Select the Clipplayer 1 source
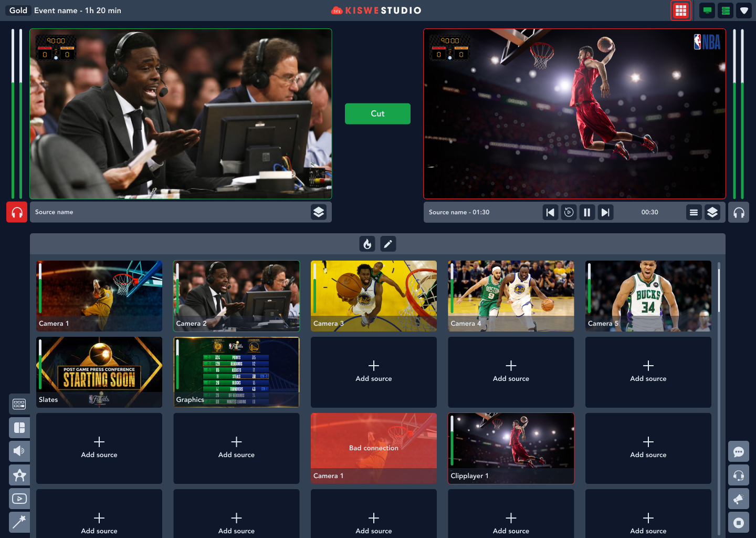 511,448
